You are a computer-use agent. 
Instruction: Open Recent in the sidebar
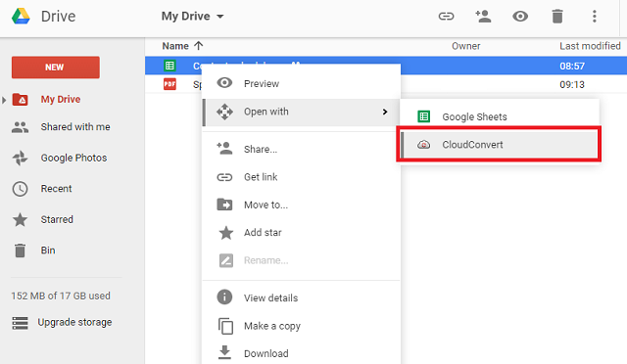click(x=56, y=189)
